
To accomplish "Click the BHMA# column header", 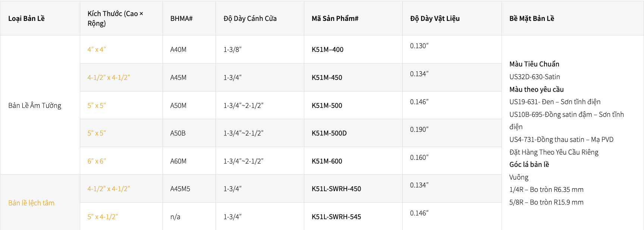I will click(x=181, y=19).
